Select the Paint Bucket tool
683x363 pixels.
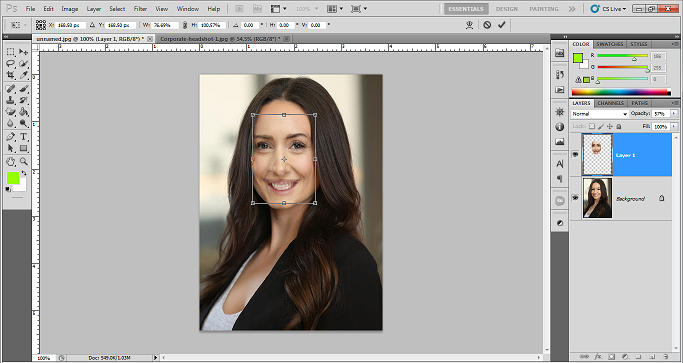click(x=24, y=112)
